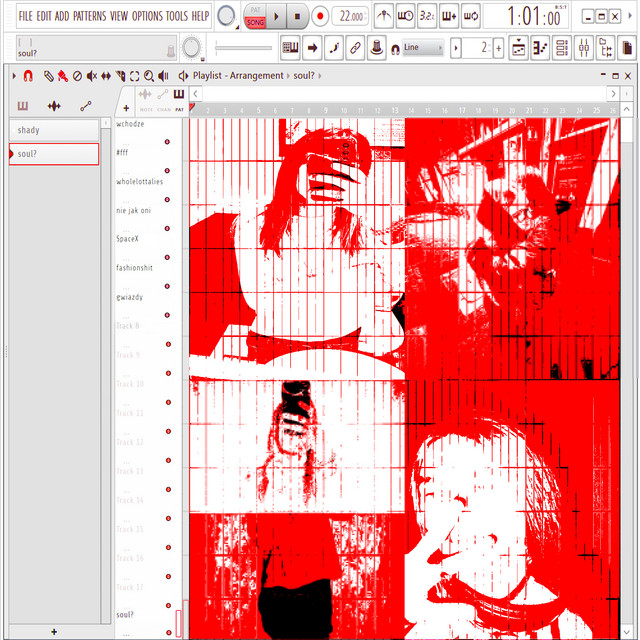The height and width of the screenshot is (640, 640).
Task: Select the 'shady' pattern
Action: (x=54, y=130)
